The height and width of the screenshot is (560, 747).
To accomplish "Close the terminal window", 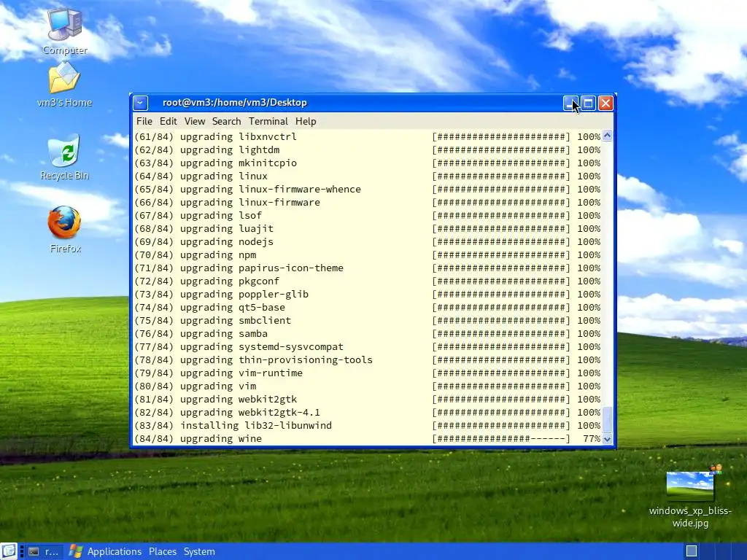I will click(605, 103).
